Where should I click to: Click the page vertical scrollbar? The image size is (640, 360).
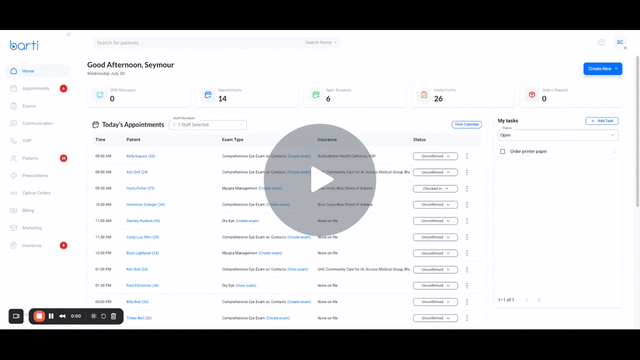pos(637,131)
